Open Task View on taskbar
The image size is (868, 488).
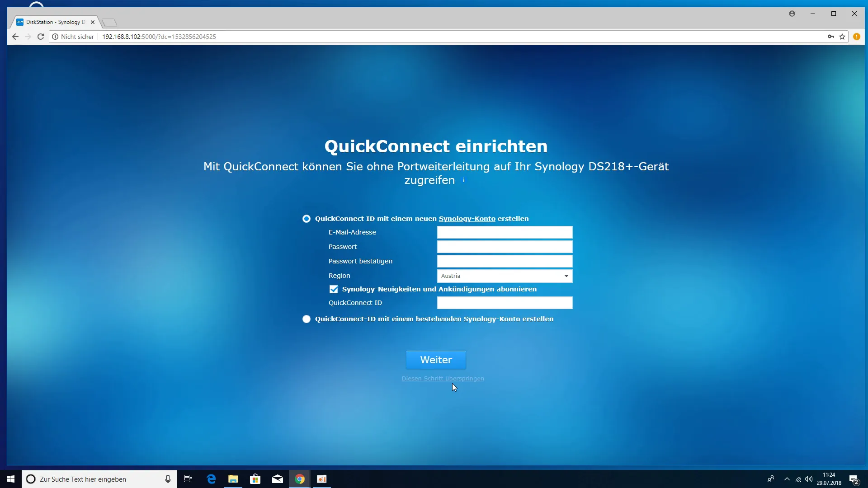[x=188, y=479]
